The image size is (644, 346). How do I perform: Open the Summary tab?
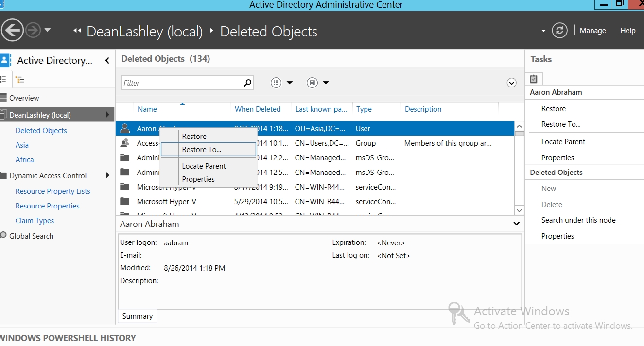pyautogui.click(x=137, y=316)
